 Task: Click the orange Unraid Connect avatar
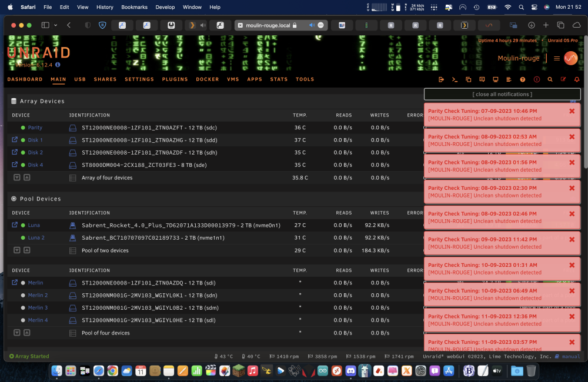pos(571,58)
